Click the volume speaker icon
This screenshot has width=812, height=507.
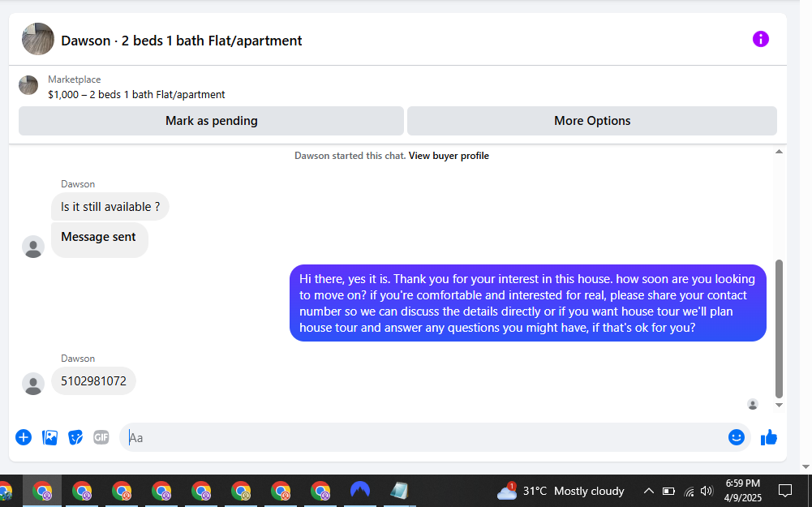[x=707, y=491]
